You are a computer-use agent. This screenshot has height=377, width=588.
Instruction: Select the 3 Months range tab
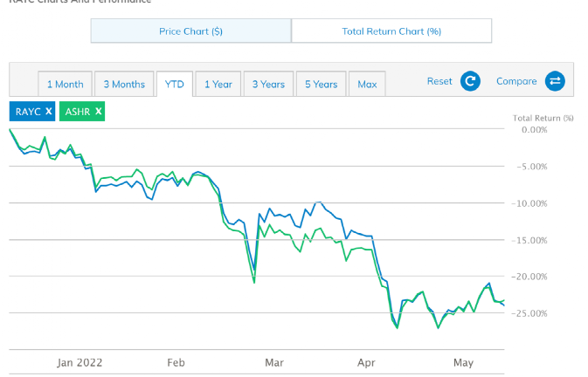tap(124, 85)
